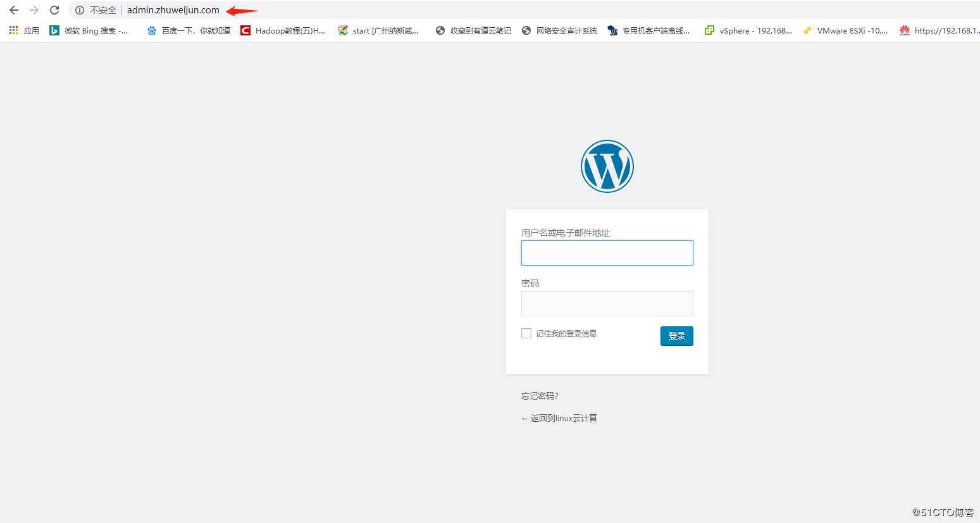
Task: Click the address bar URL admin.zhuweijun.com
Action: point(173,10)
